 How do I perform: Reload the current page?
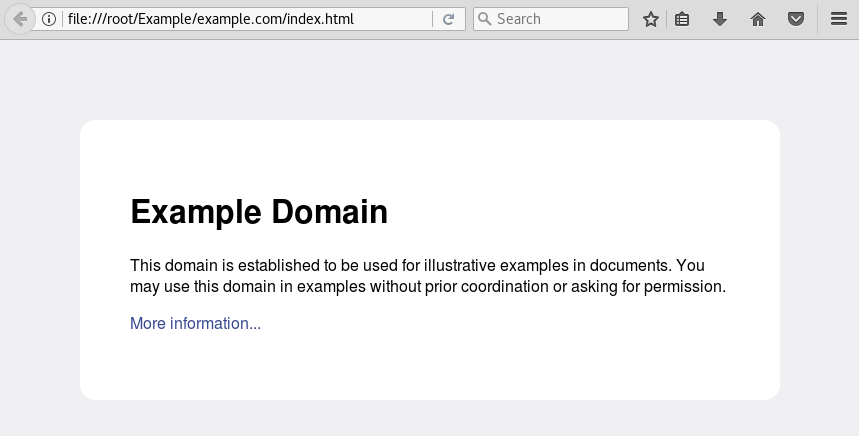tap(448, 19)
